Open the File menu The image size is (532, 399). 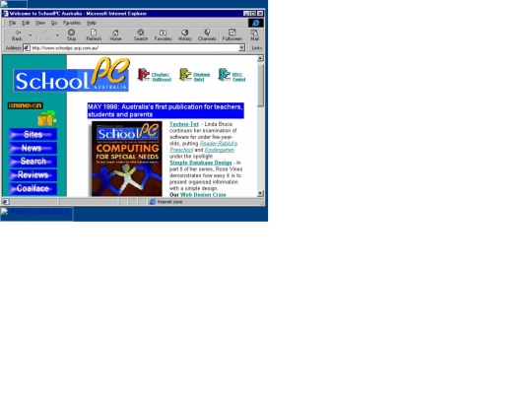pos(12,23)
